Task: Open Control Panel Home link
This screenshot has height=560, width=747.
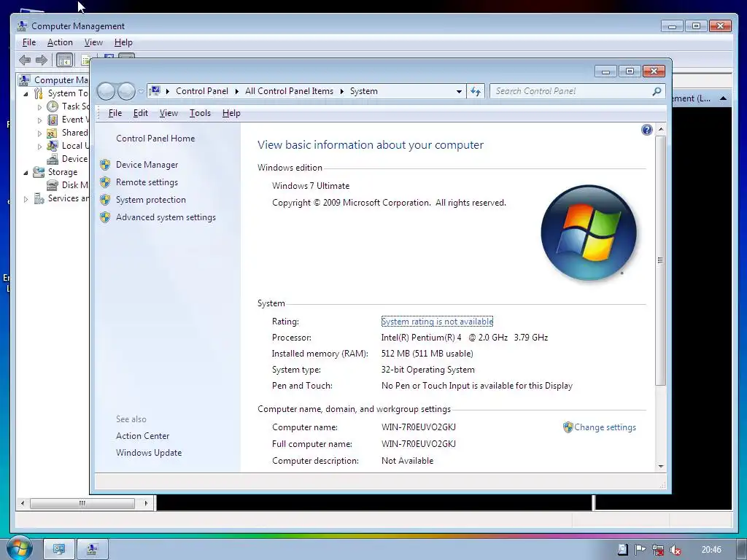Action: pos(155,139)
